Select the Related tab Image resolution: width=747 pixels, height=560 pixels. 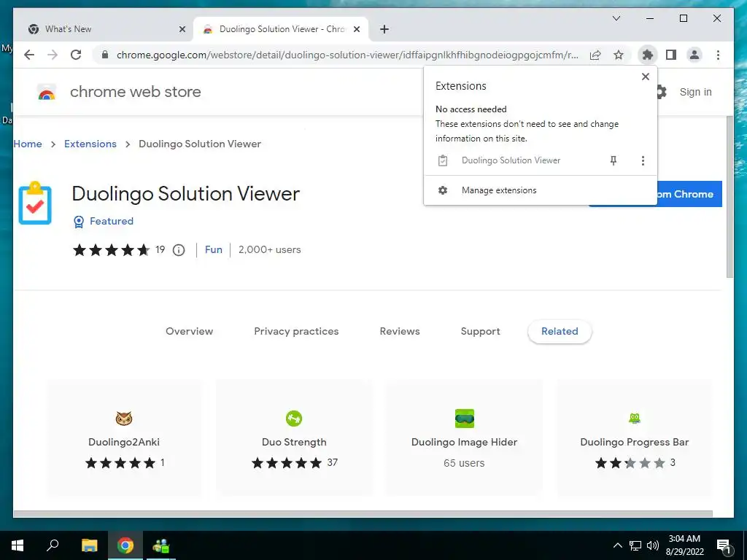coord(560,331)
